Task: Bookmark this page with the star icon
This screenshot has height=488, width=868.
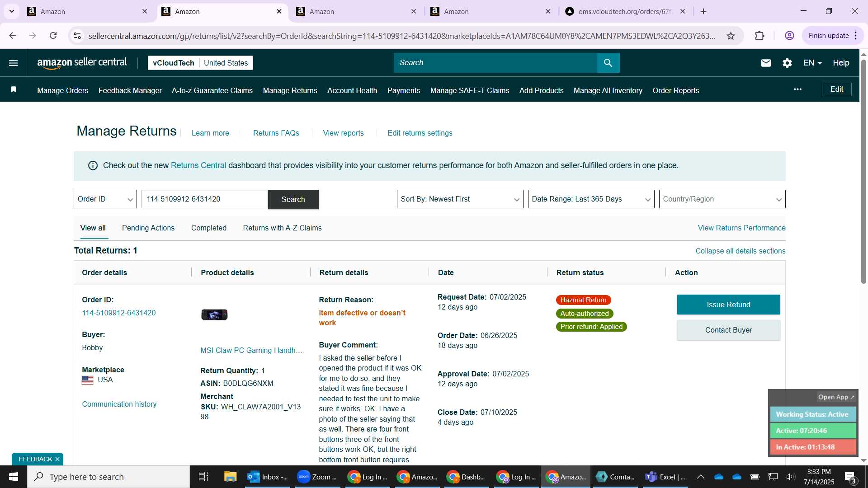Action: click(731, 36)
